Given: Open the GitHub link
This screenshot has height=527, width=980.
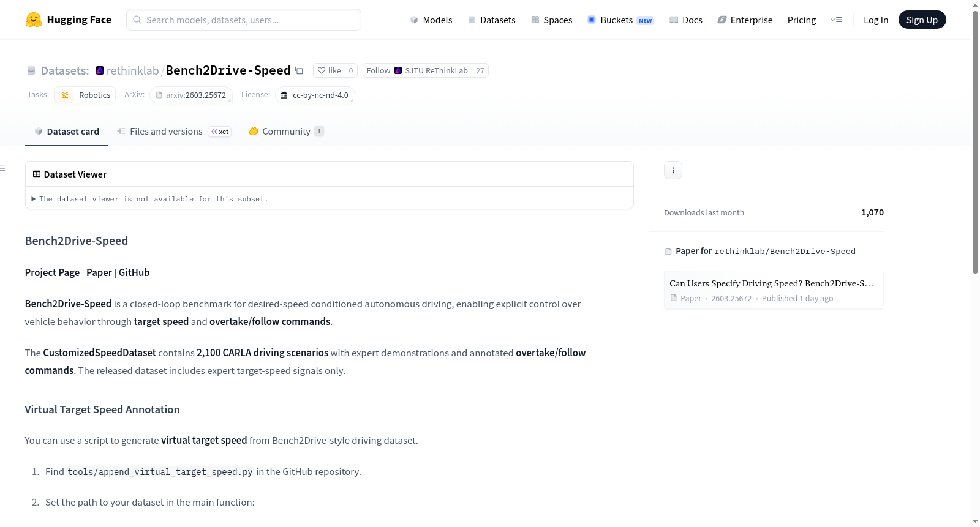Looking at the screenshot, I should tap(134, 272).
